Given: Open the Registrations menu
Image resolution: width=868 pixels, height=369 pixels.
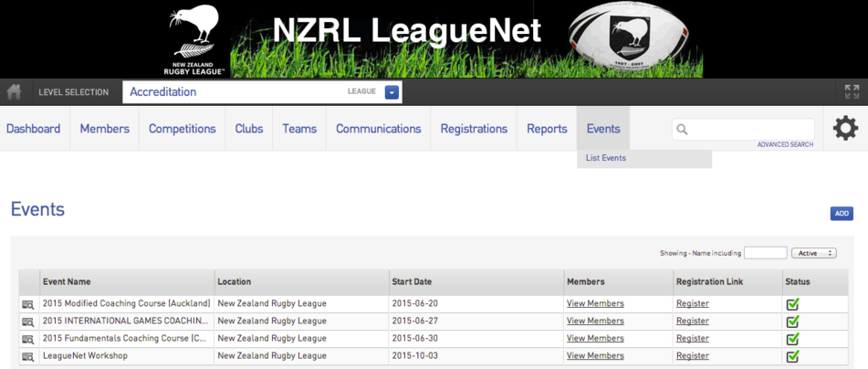Looking at the screenshot, I should tap(474, 129).
